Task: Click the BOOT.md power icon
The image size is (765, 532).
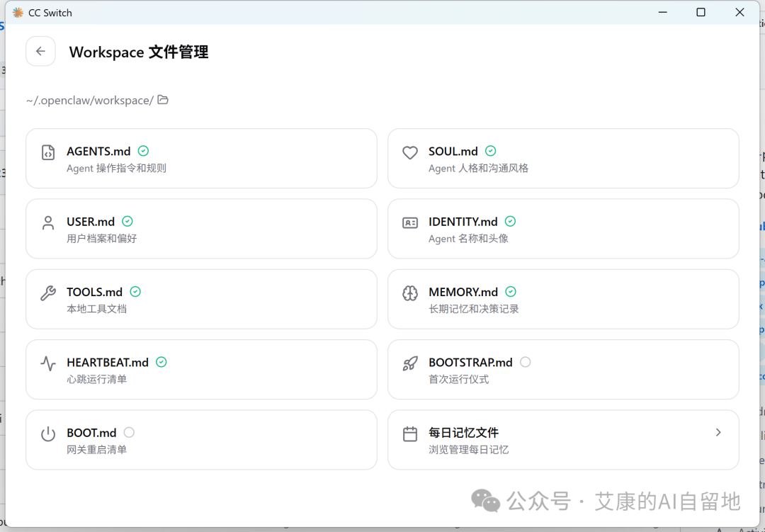Action: [x=48, y=434]
